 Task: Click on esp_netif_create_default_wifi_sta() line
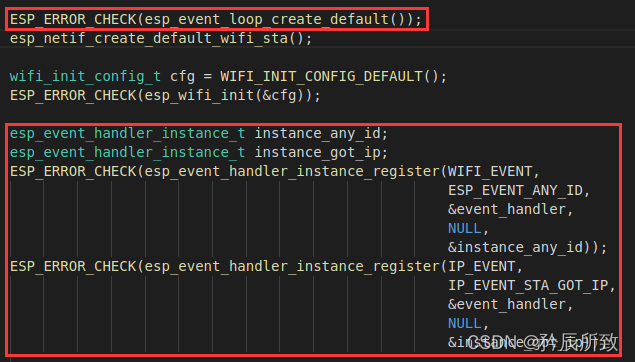(x=161, y=38)
